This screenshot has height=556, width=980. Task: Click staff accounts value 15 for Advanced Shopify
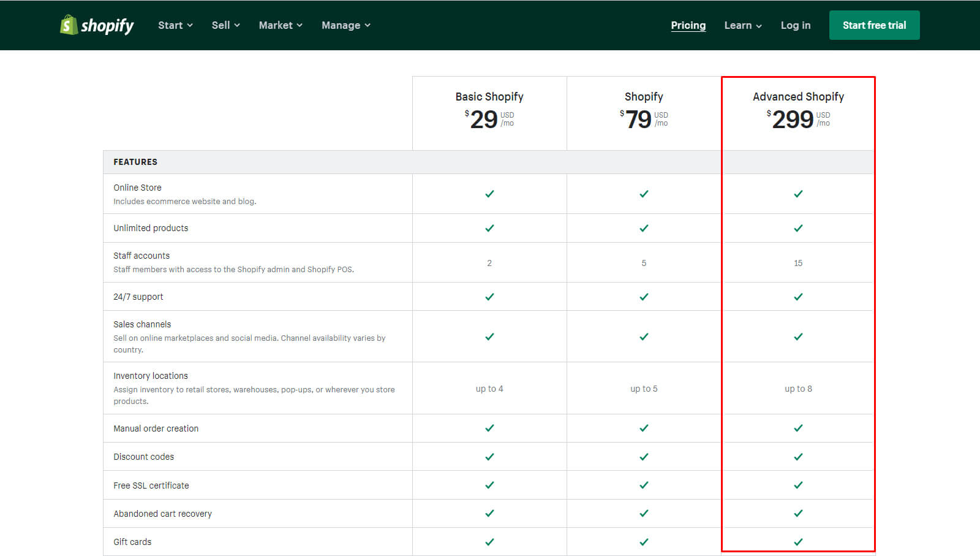(x=798, y=263)
